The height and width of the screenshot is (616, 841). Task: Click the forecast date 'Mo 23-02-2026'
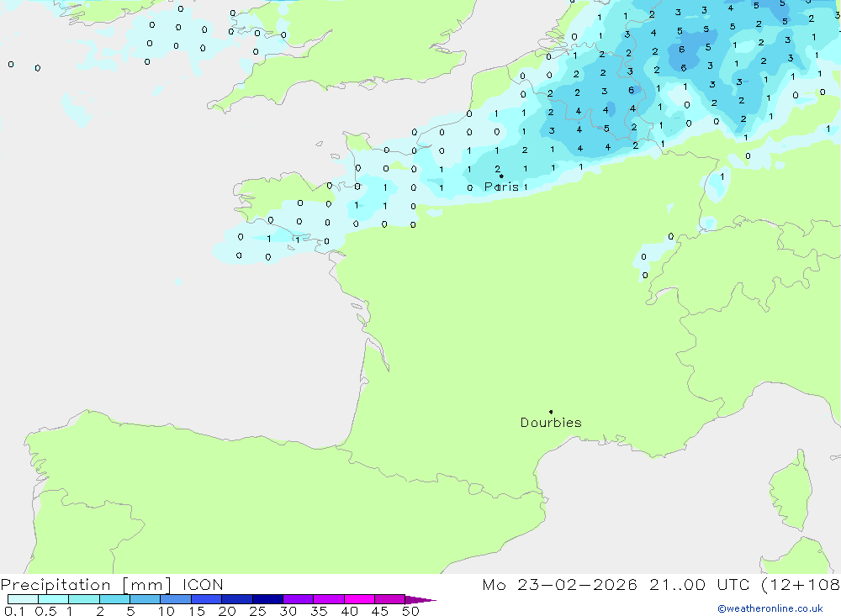click(x=560, y=584)
